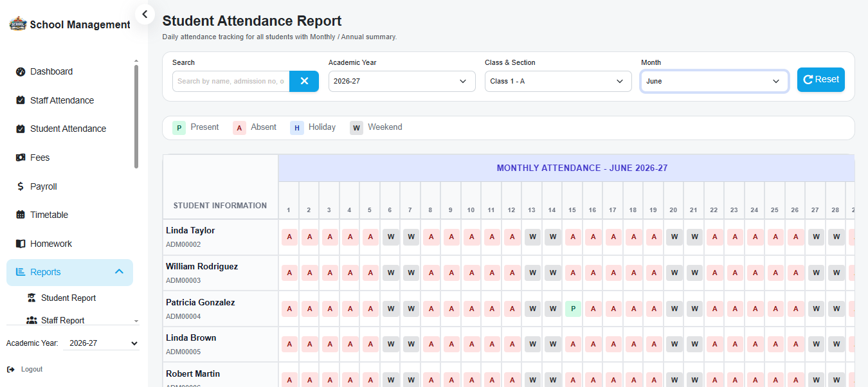This screenshot has height=387, width=868.
Task: Open the Class & Section dropdown
Action: click(558, 81)
